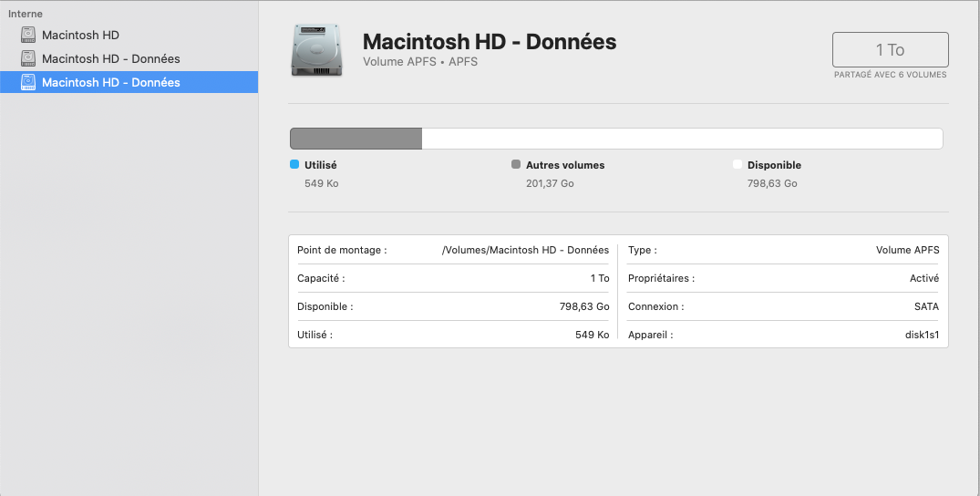Click the SATA connection value

[x=925, y=306]
